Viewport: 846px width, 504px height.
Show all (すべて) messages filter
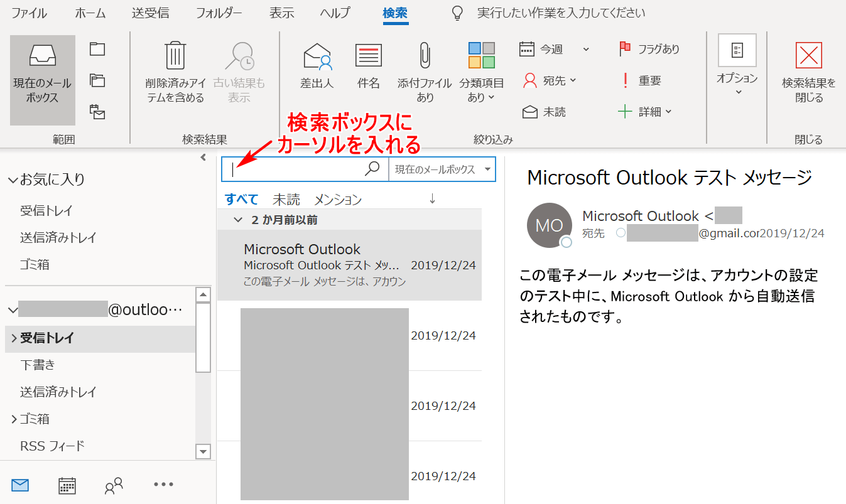[242, 200]
